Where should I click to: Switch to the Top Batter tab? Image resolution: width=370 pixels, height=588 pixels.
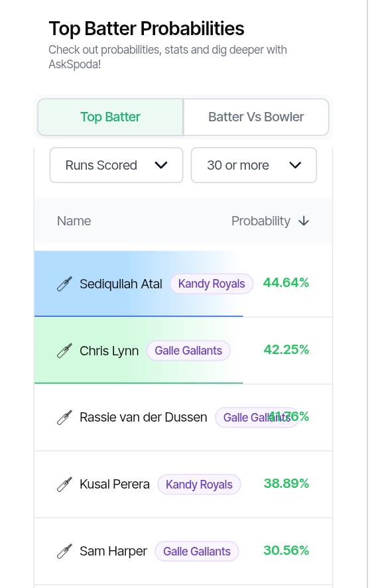[110, 117]
